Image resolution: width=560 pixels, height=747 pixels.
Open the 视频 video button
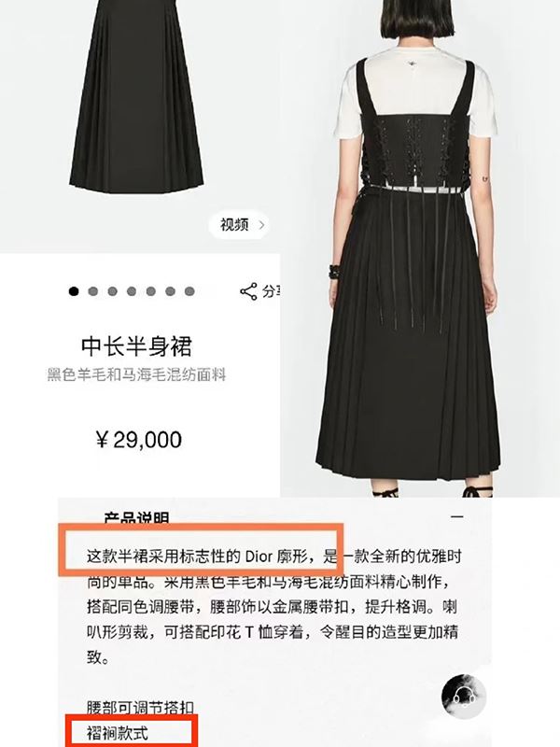tap(240, 224)
